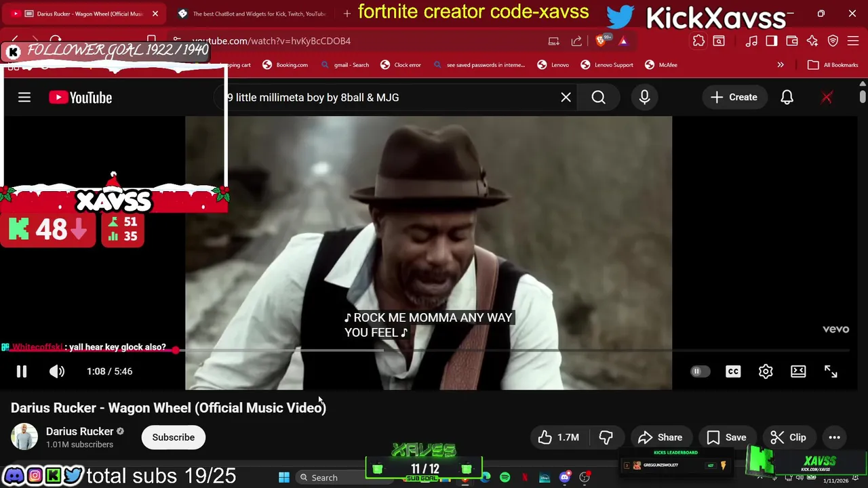Toggle the browser sidebar panel
This screenshot has height=488, width=868.
point(772,41)
